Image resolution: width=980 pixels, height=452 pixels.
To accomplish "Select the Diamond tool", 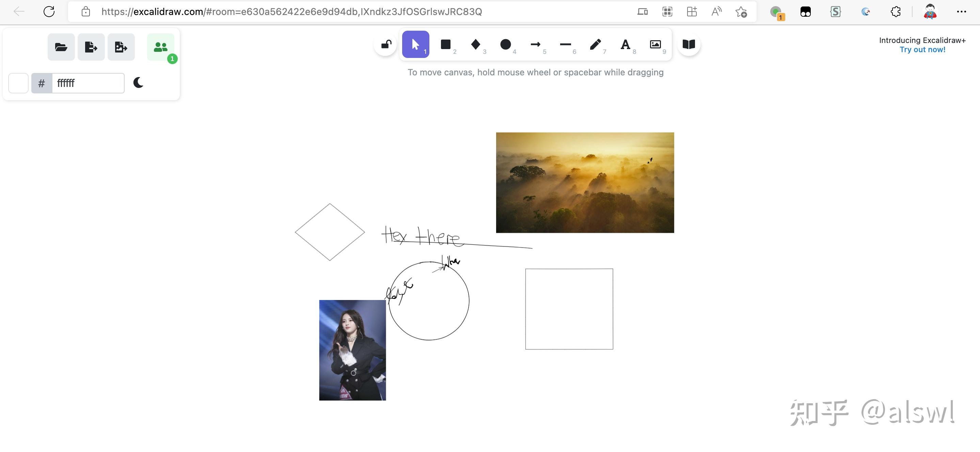I will (476, 44).
